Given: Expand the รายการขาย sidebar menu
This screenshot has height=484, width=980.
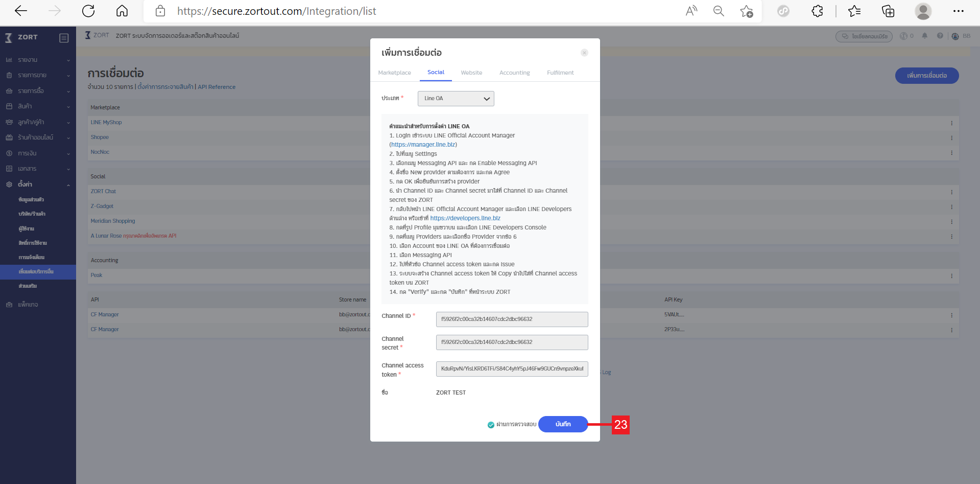Looking at the screenshot, I should tap(38, 75).
